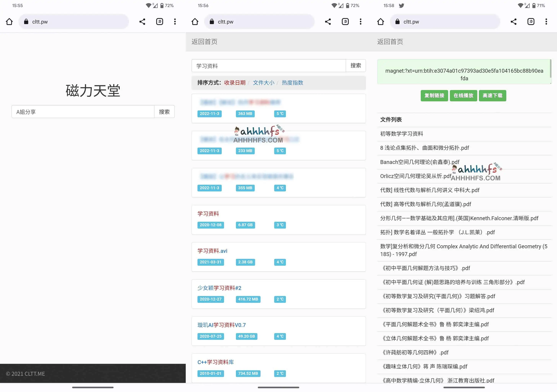Tap the lock icon beside cltt.pw address

tap(26, 22)
